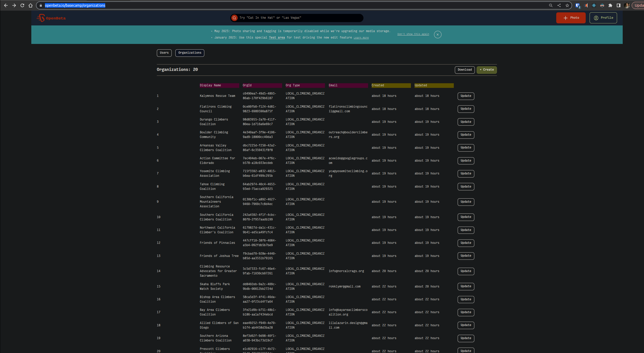Share the page via the share icon
Image resolution: width=644 pixels, height=353 pixels.
click(x=559, y=5)
